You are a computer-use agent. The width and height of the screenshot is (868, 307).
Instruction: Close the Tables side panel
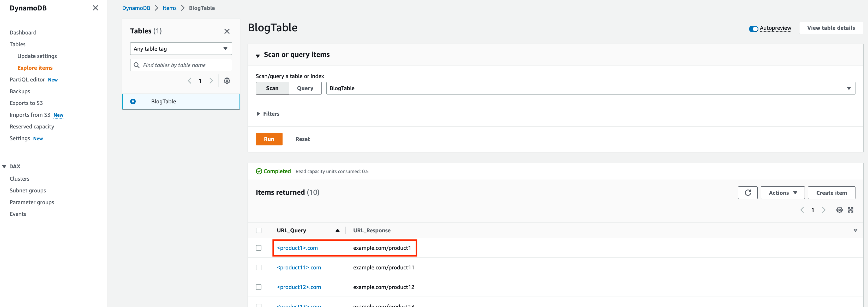point(227,31)
